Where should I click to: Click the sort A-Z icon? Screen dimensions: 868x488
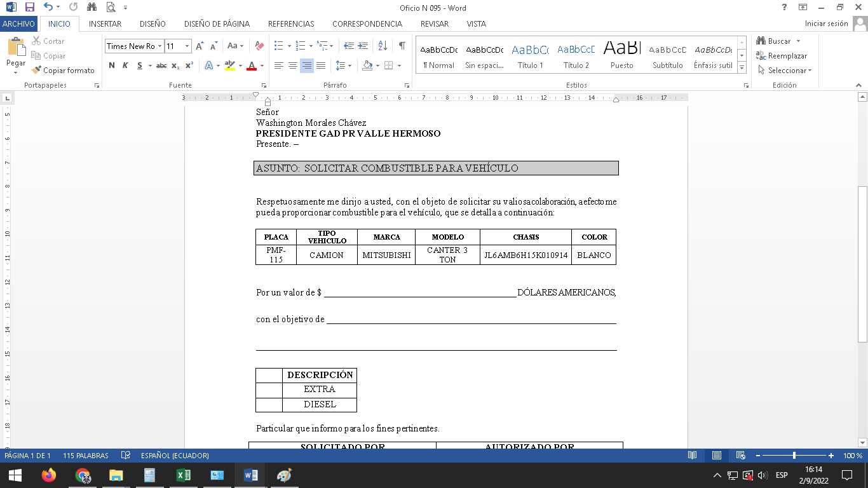[383, 46]
